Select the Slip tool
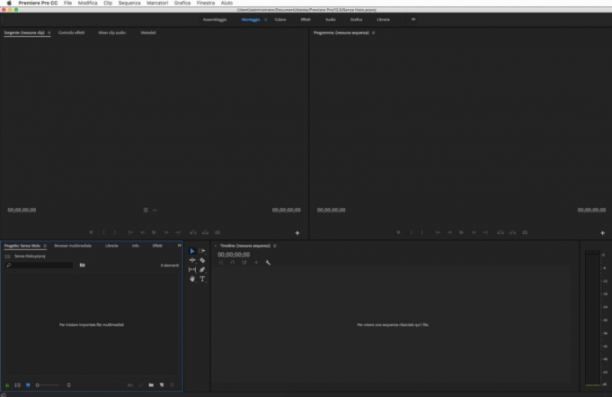612x397 pixels. [192, 270]
